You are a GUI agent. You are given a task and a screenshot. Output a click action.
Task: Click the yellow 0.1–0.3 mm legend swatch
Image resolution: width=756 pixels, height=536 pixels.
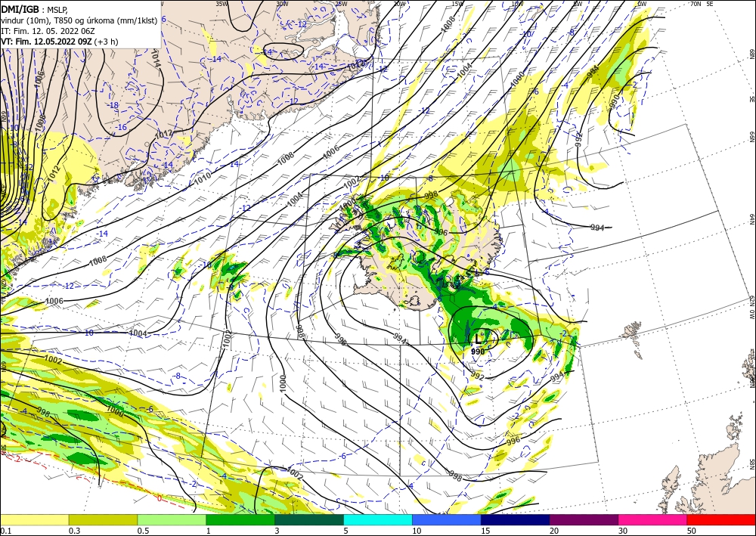tap(34, 519)
